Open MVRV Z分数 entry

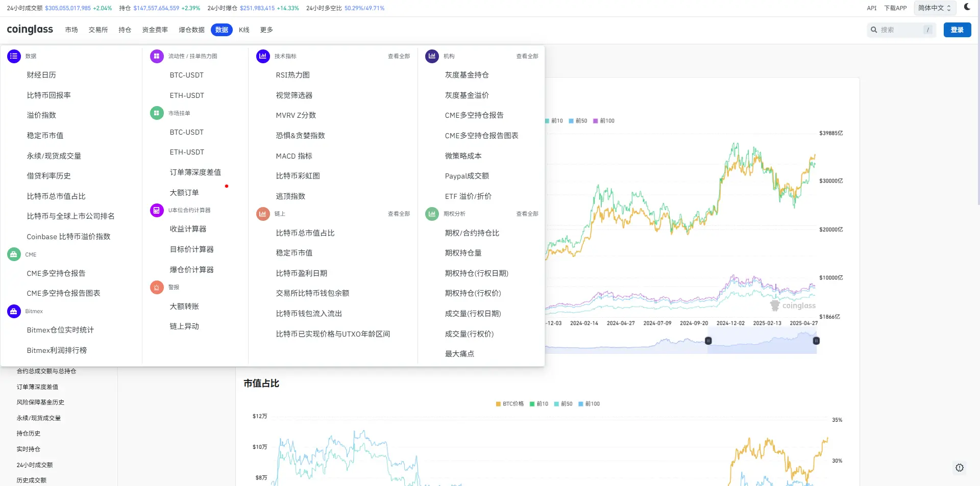pos(296,115)
